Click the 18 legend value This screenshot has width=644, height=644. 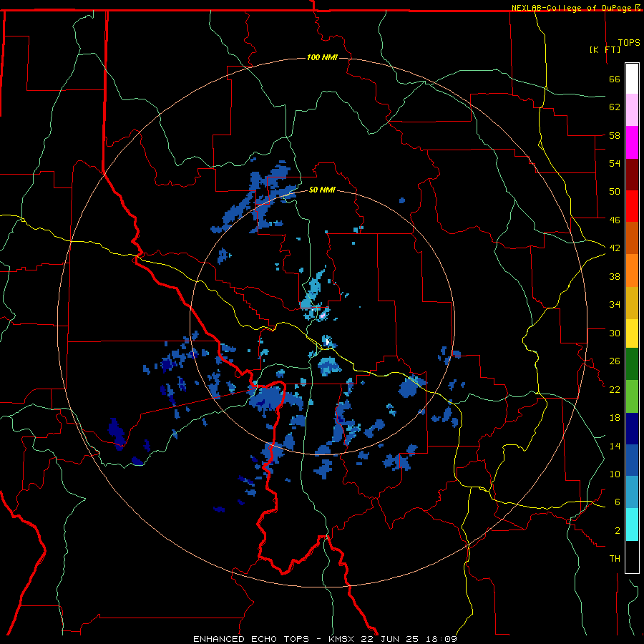tap(615, 418)
